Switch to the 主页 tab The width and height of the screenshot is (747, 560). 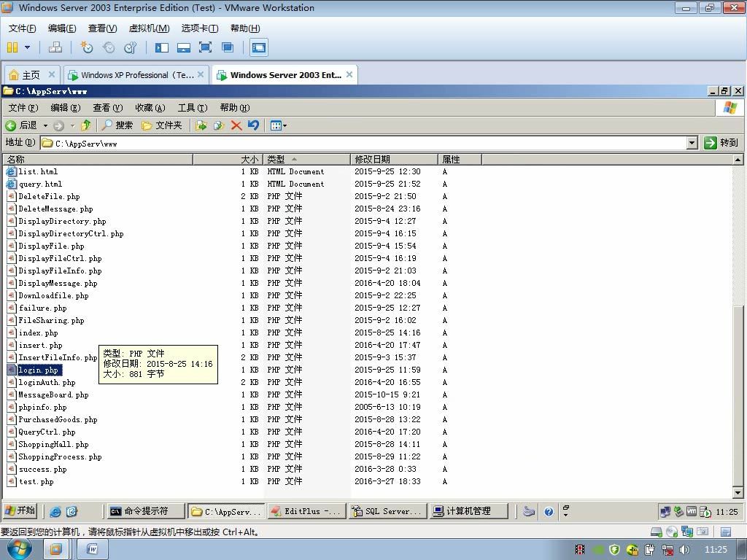pos(31,75)
